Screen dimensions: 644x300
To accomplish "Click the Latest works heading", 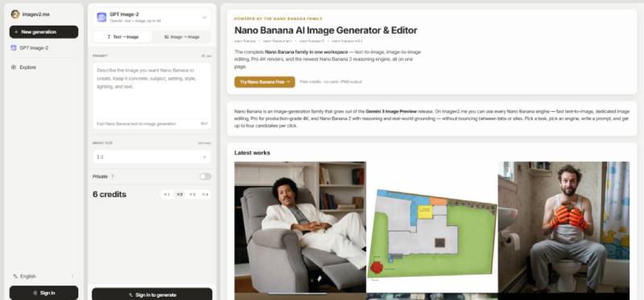I will coord(252,153).
